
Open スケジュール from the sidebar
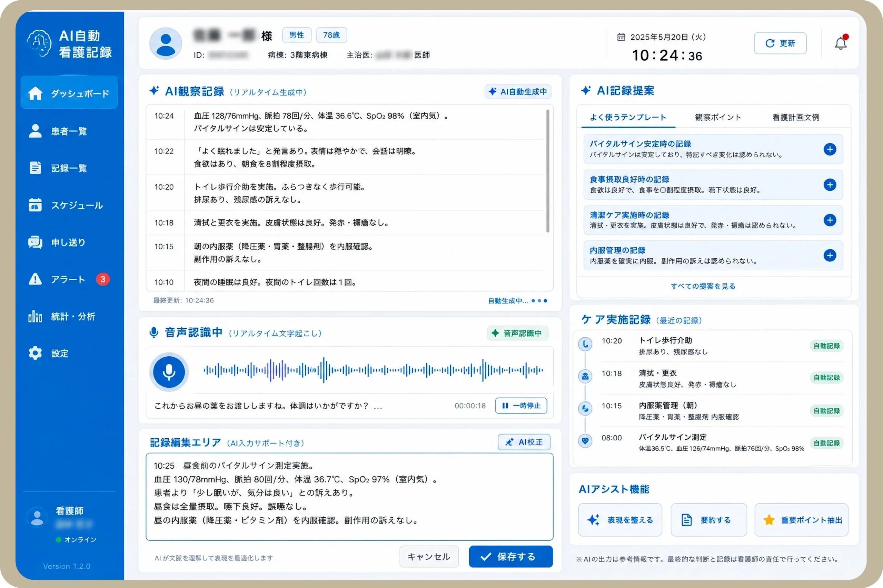point(66,205)
